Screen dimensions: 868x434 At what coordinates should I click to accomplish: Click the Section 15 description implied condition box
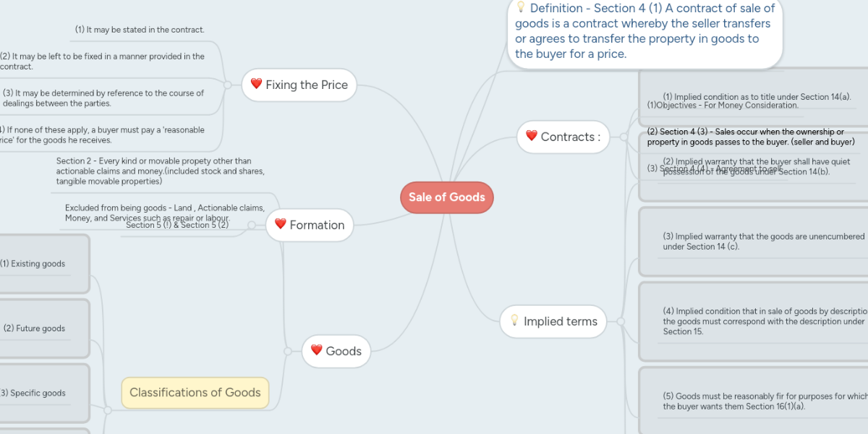[752, 321]
